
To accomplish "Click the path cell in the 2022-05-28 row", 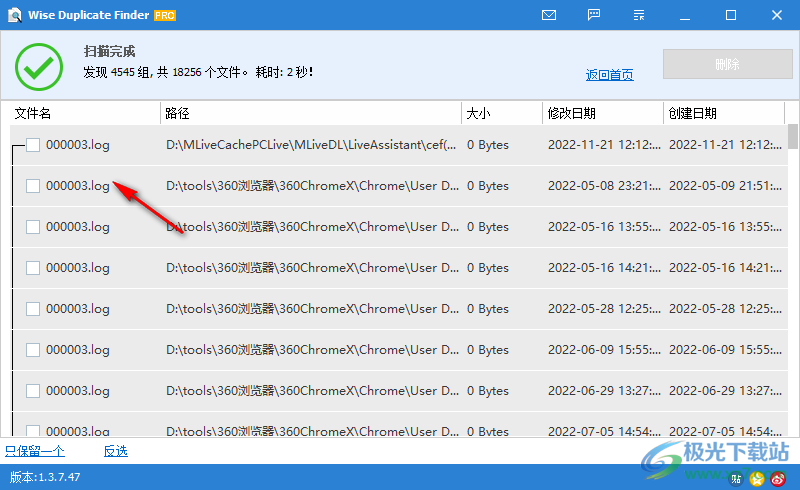I will [312, 309].
